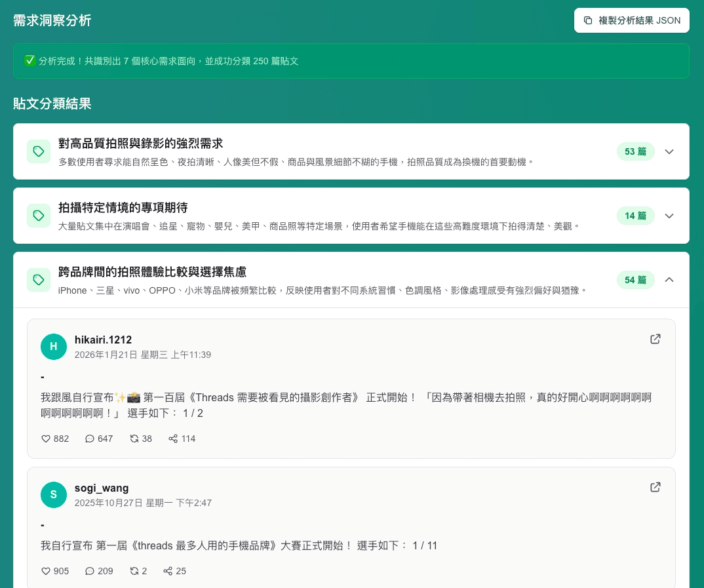Click the tag icon beside 拍攝特定情境的專項期待
The width and height of the screenshot is (704, 588).
tap(39, 216)
